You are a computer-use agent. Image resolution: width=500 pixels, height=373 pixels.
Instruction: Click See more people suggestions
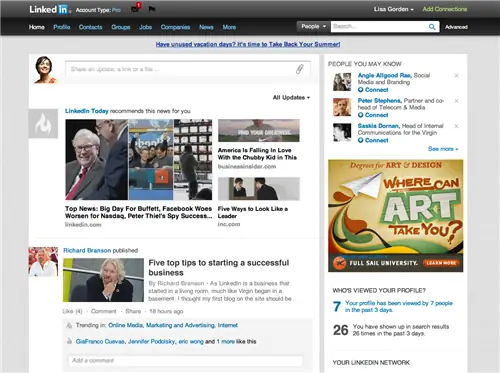click(x=443, y=149)
